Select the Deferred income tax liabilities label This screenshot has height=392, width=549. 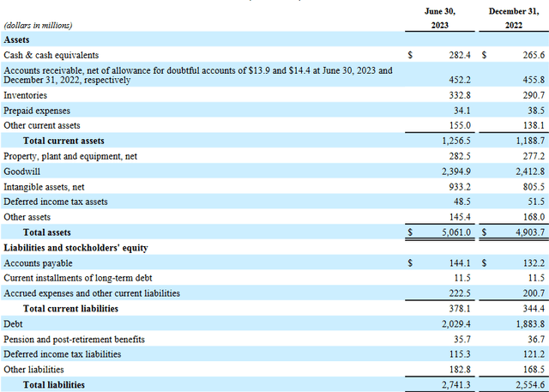click(63, 354)
